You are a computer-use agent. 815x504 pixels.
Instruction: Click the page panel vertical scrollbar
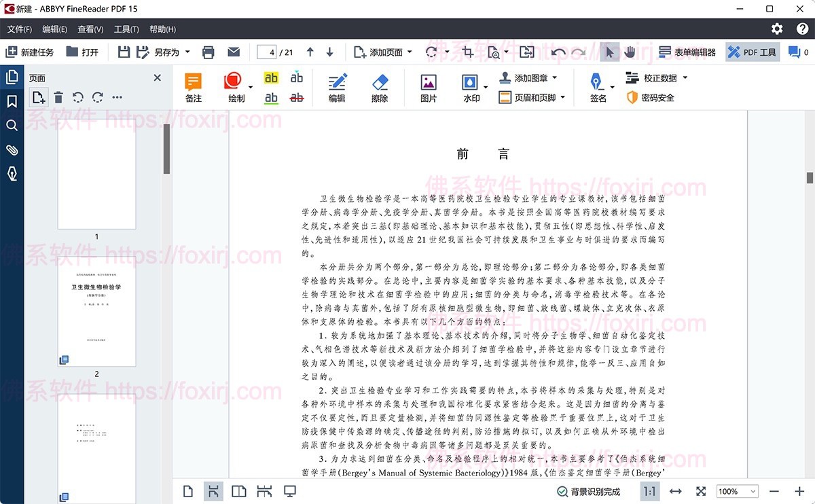click(166, 149)
